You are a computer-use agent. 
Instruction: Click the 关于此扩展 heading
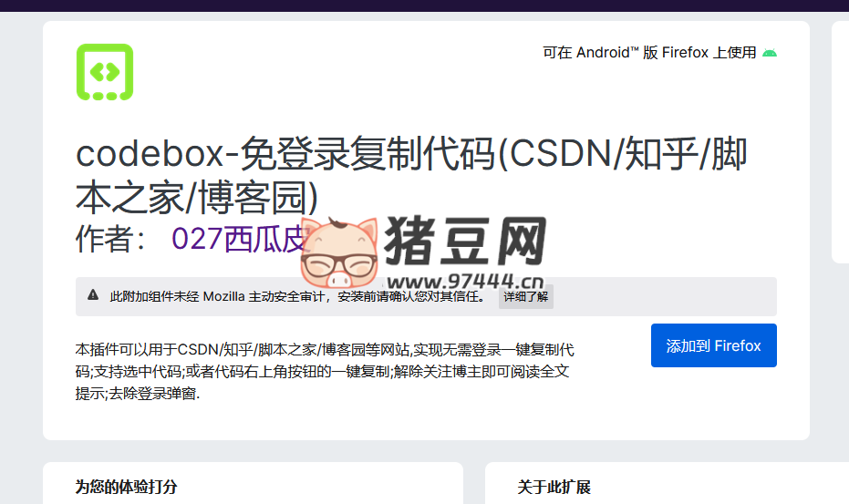click(x=554, y=487)
